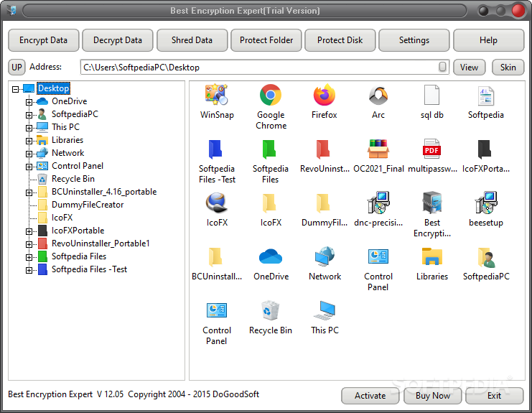Image resolution: width=532 pixels, height=413 pixels.
Task: Expand the IcoFXPortable tree node
Action: 29,231
